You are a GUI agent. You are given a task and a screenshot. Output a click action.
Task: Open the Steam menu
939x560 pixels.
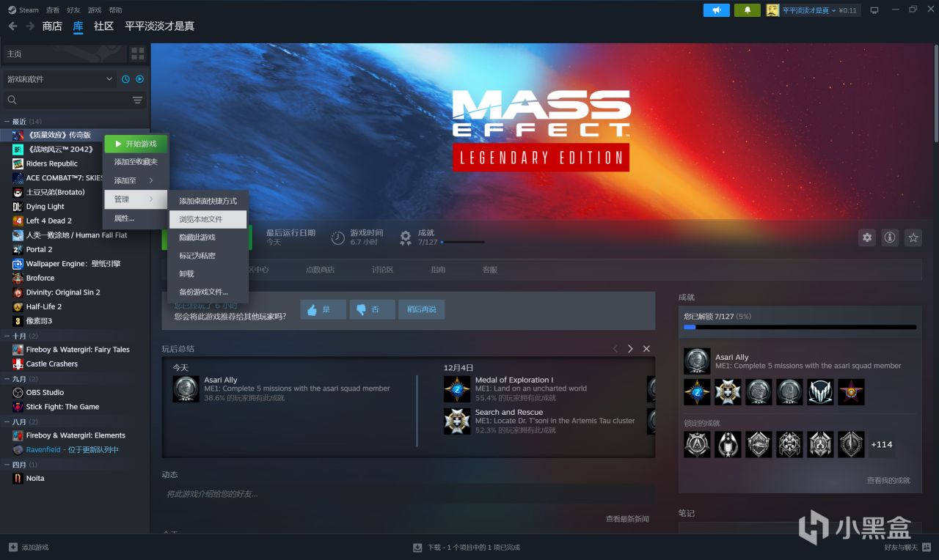tap(29, 10)
